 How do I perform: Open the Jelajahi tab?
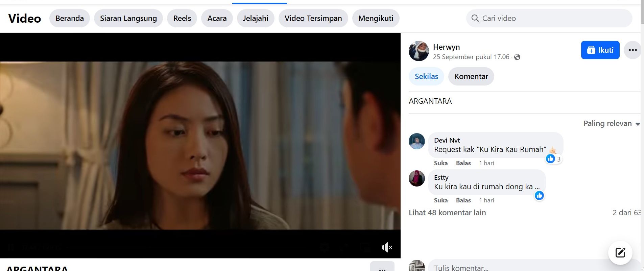pyautogui.click(x=256, y=18)
